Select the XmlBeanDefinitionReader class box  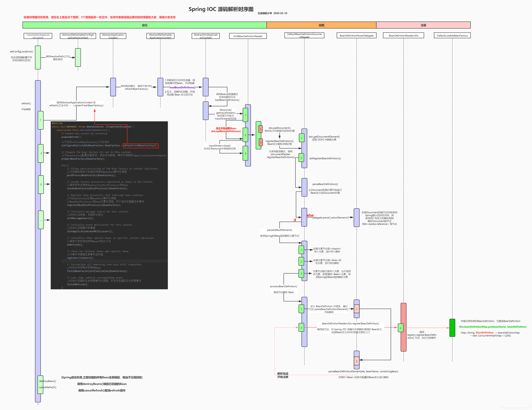pos(248,36)
